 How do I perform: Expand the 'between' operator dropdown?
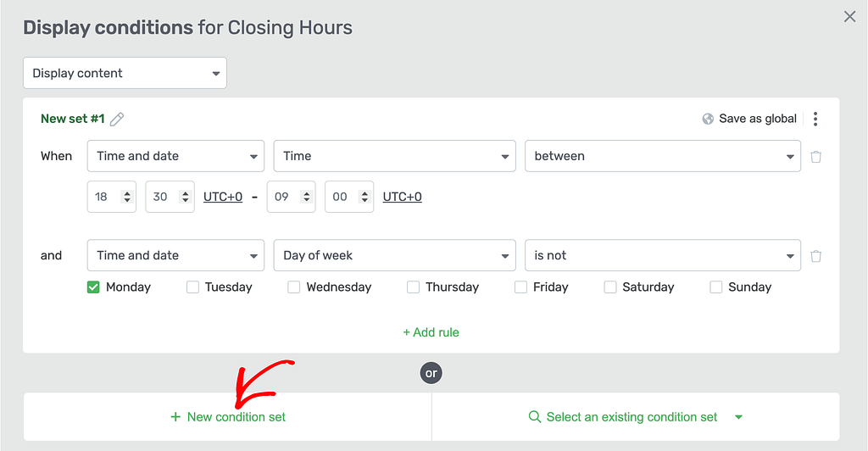(x=663, y=156)
